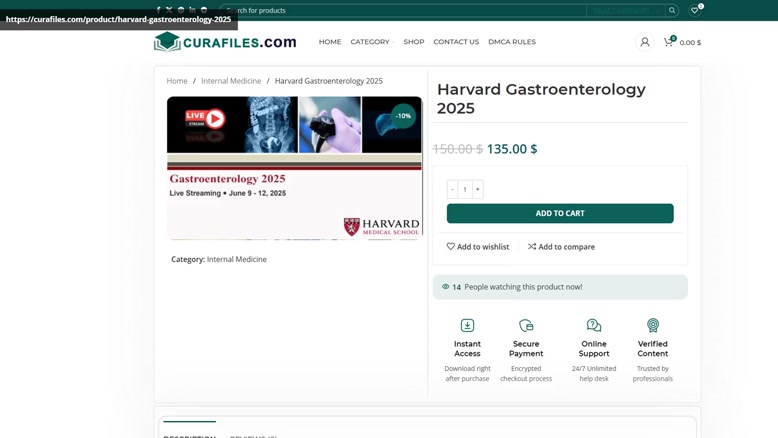Click the search magnifier icon
This screenshot has height=438, width=778.
(672, 10)
